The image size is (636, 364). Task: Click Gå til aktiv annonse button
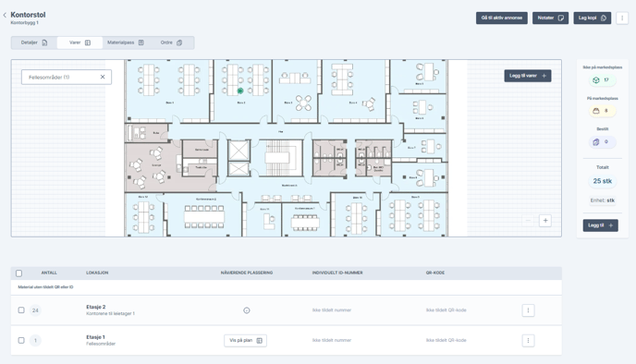pyautogui.click(x=502, y=18)
